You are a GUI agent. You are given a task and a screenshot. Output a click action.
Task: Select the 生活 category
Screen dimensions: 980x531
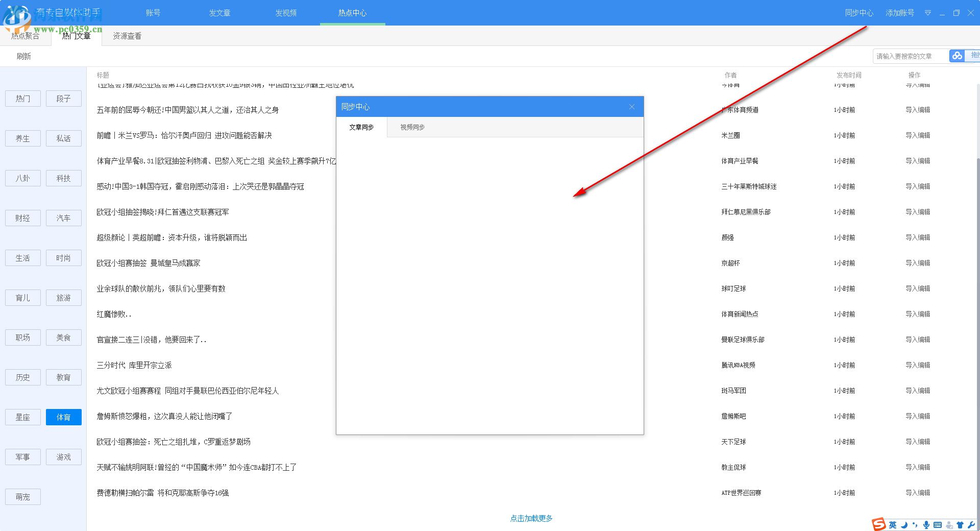tap(23, 258)
